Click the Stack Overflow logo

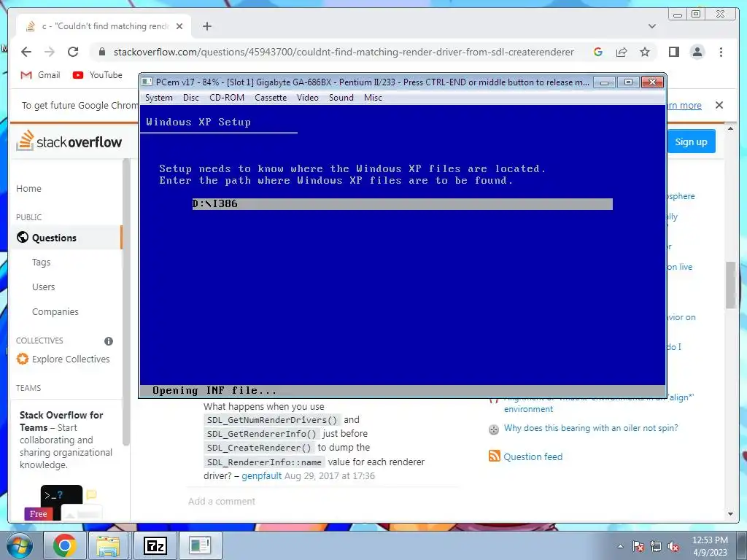[69, 141]
